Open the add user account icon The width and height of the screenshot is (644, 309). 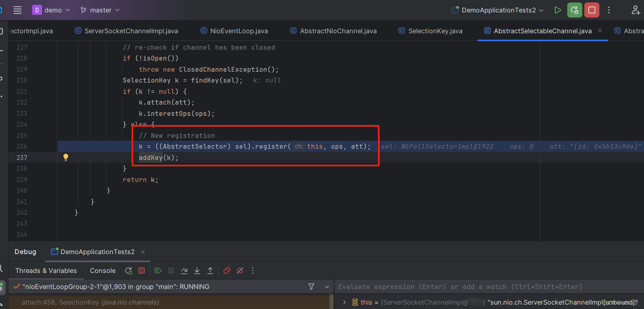coord(636,10)
